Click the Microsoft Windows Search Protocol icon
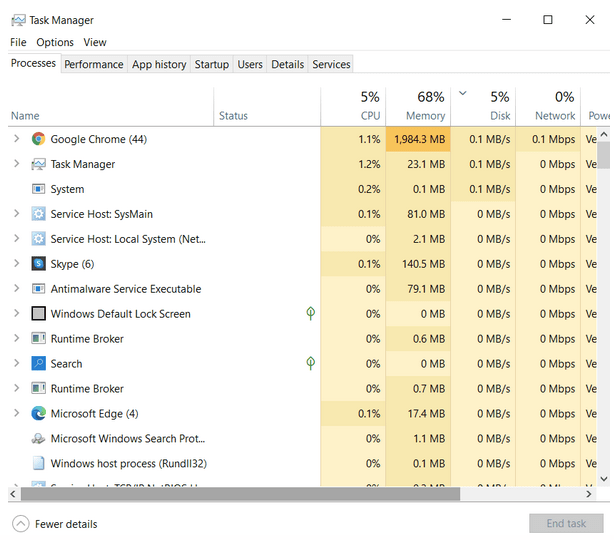 point(38,439)
